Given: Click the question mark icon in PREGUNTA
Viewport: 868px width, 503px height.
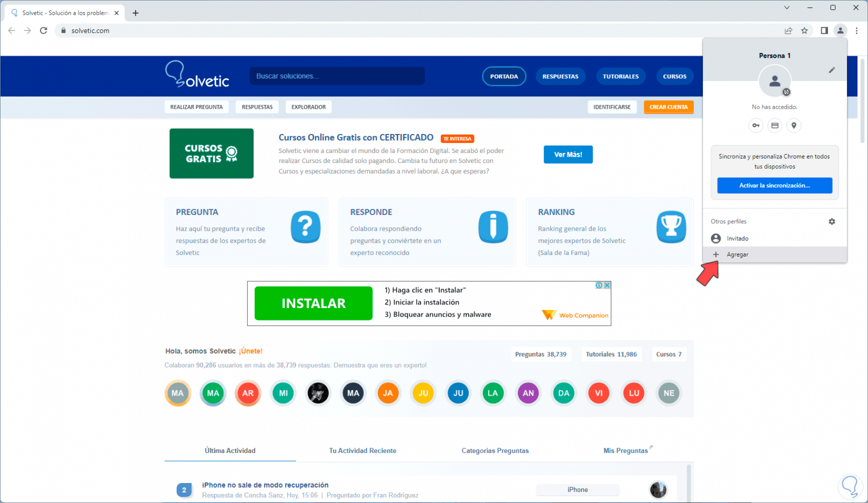Looking at the screenshot, I should [306, 227].
